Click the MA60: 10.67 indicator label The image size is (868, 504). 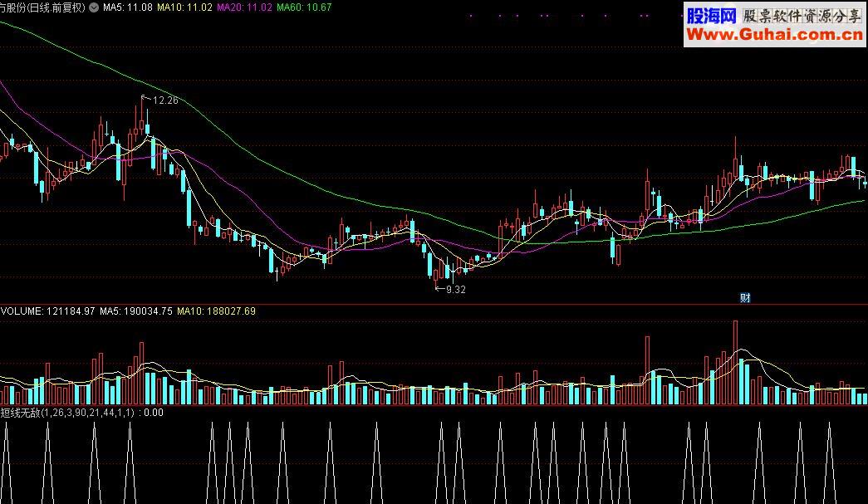tap(304, 7)
